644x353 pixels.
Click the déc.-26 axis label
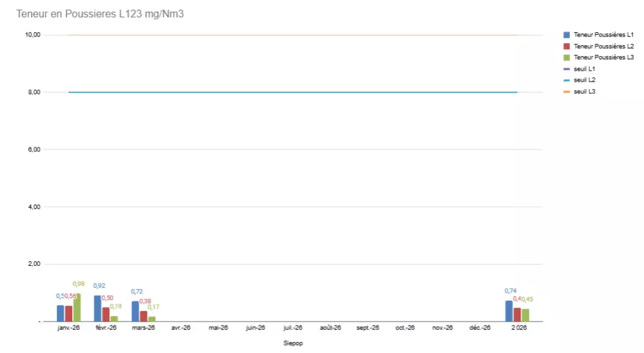[480, 328]
